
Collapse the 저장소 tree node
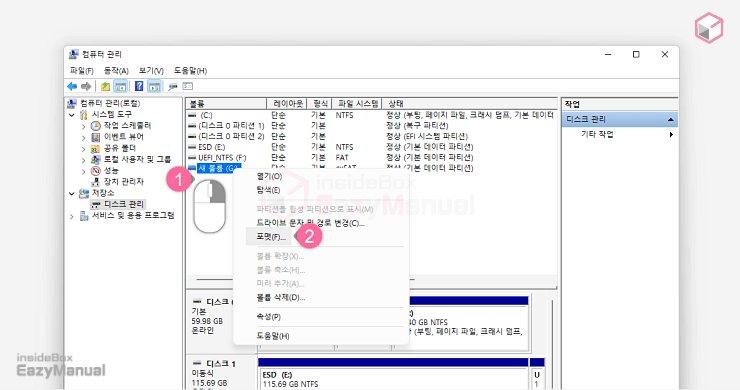[x=72, y=194]
